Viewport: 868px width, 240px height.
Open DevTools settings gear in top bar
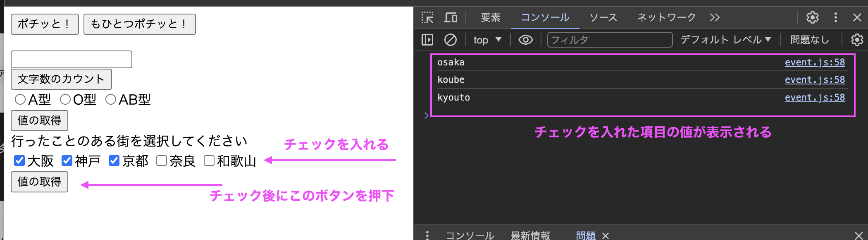click(812, 17)
